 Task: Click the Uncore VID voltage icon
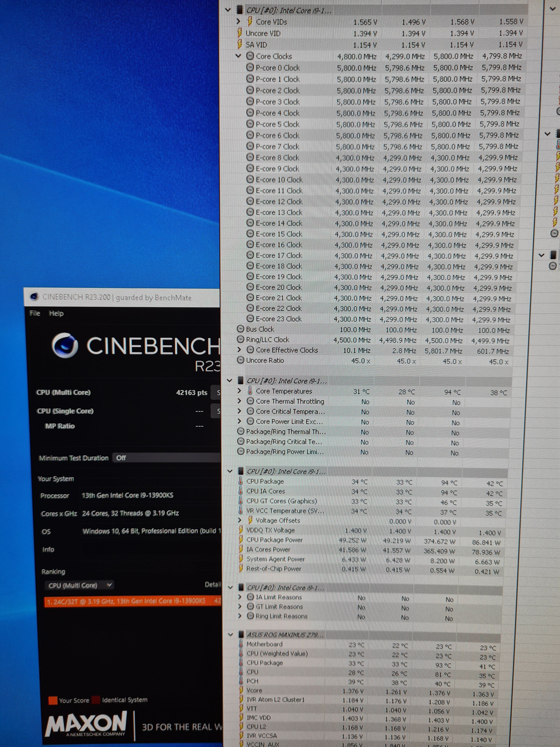240,33
